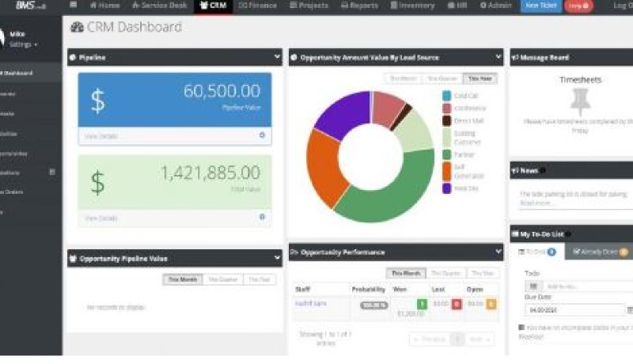This screenshot has height=364, width=633.
Task: Click the blue New Ticket button
Action: tap(540, 6)
